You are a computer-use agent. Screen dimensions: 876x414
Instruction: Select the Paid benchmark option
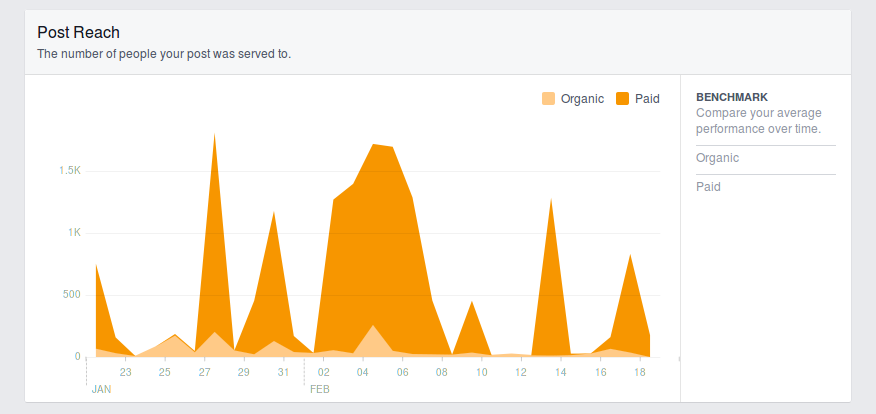708,187
